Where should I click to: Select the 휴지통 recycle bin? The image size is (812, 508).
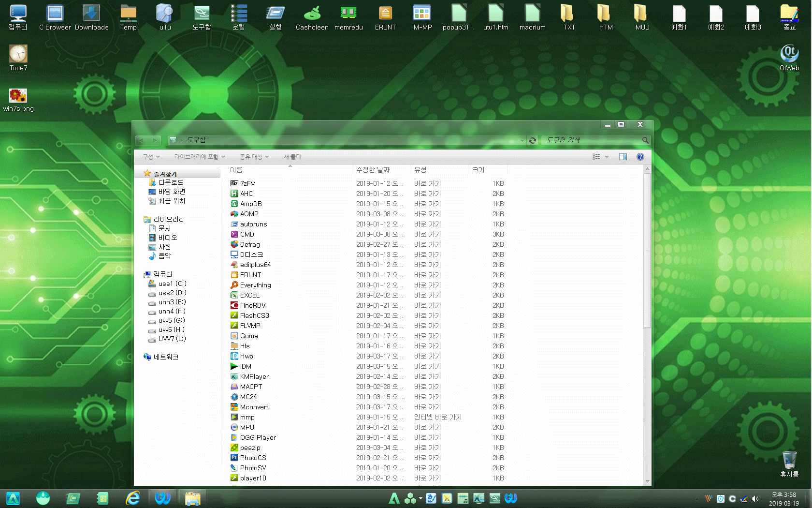(789, 464)
